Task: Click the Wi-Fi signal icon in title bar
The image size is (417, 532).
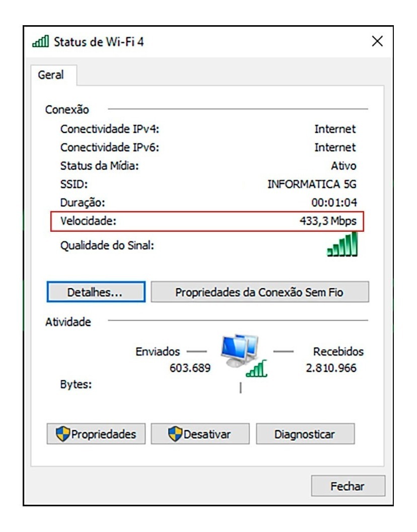Action: click(x=40, y=41)
